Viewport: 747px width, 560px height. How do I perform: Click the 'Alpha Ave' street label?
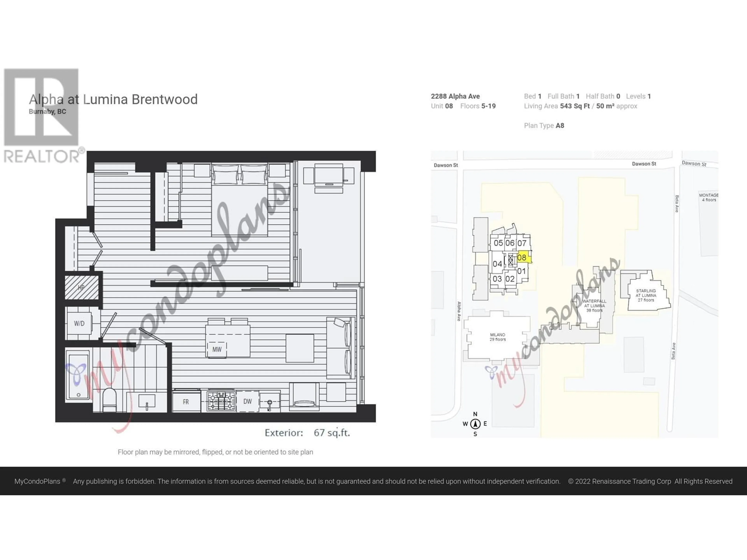point(459,311)
